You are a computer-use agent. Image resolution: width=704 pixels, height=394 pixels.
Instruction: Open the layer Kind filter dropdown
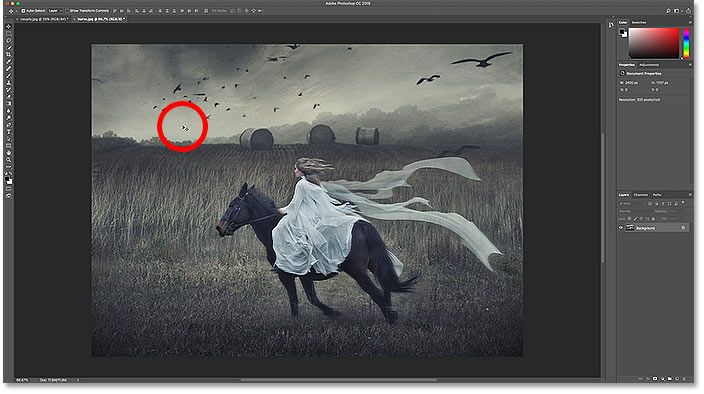click(631, 203)
